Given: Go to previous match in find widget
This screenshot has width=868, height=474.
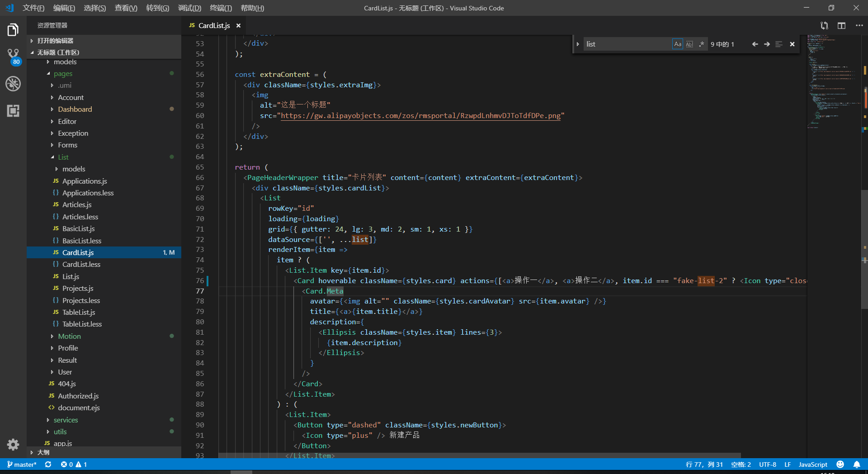Looking at the screenshot, I should click(755, 44).
